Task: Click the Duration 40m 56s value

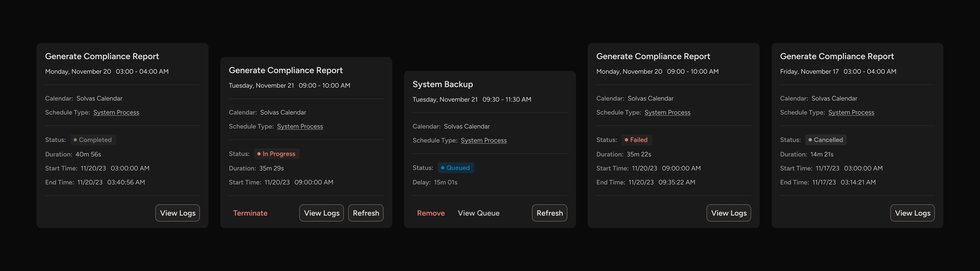Action: pos(88,154)
